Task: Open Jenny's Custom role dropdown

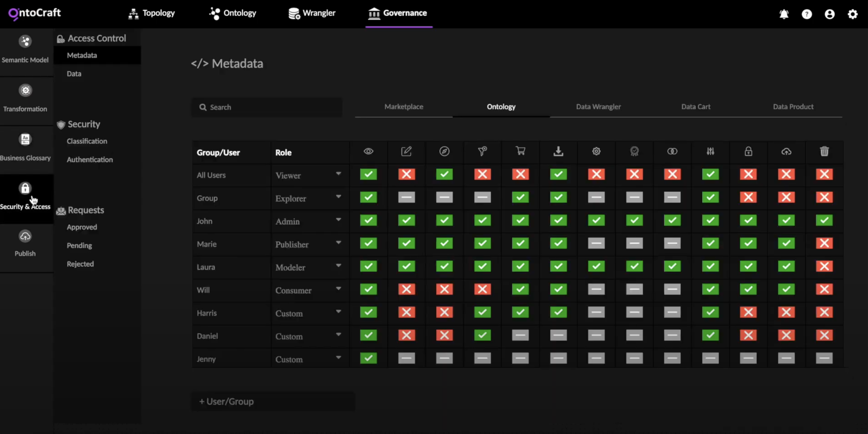Action: (338, 358)
